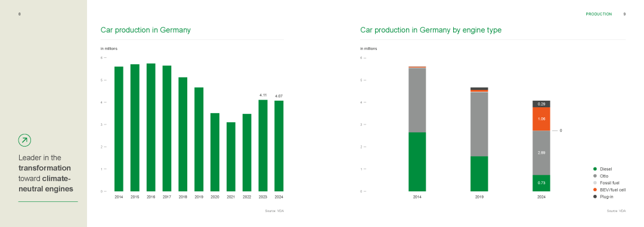This screenshot has width=644, height=227.
Task: Click the circled arrow icon in sidebar
Action: (24, 140)
